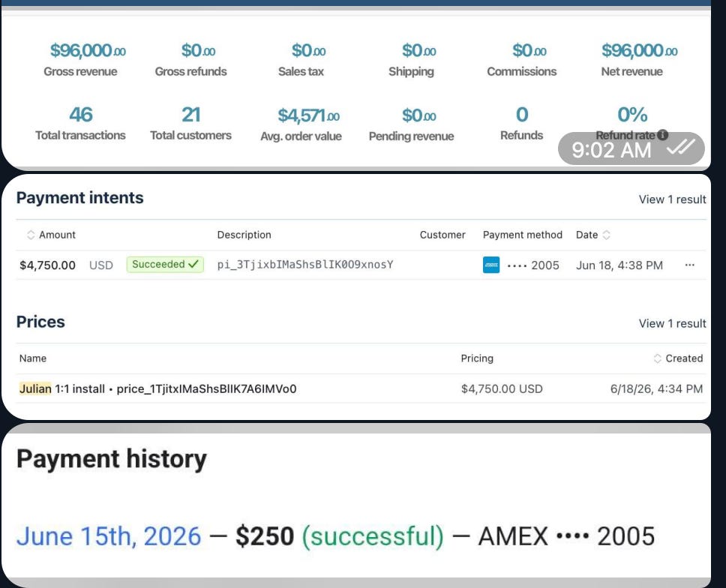Click the Amount column sort arrows
Image resolution: width=726 pixels, height=588 pixels.
click(x=31, y=235)
